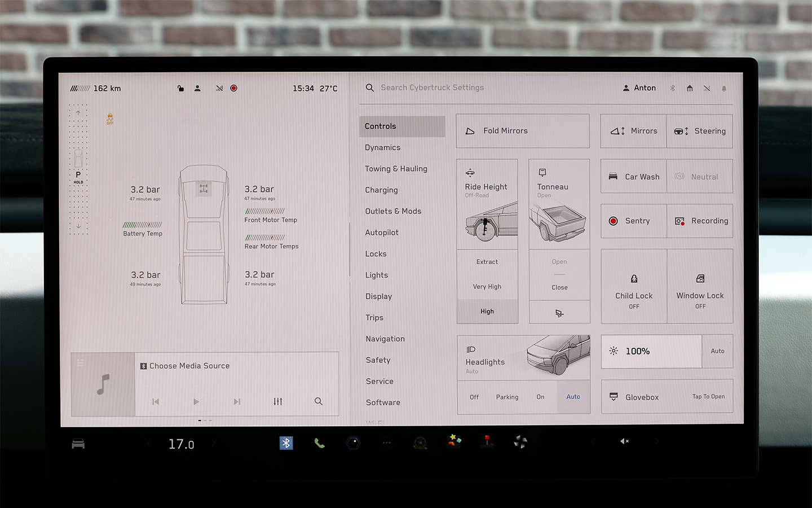Open the Lights settings section
812x508 pixels.
[x=377, y=275]
